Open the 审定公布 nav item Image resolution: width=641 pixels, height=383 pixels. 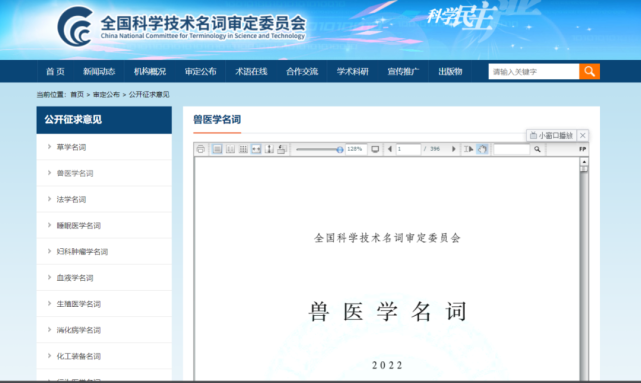(x=200, y=72)
